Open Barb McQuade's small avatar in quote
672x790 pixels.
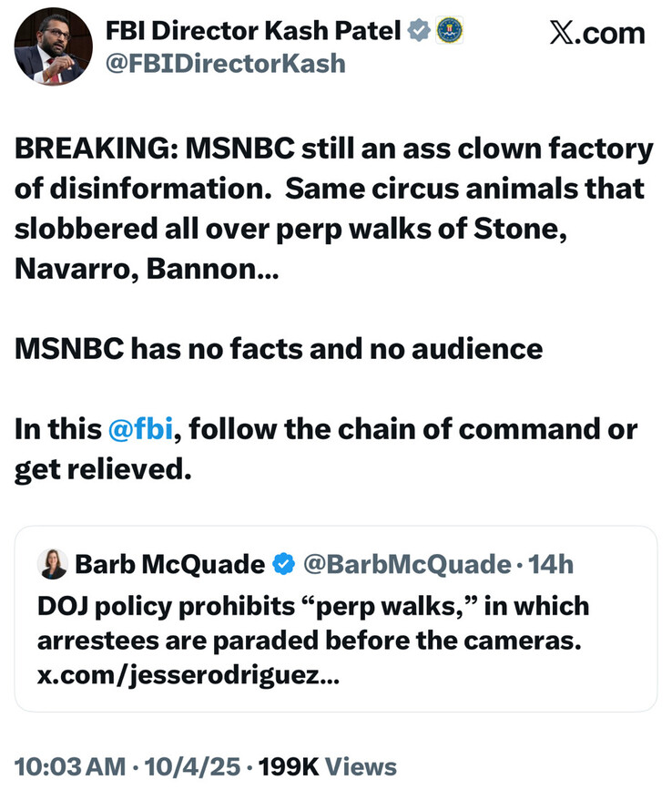53,565
